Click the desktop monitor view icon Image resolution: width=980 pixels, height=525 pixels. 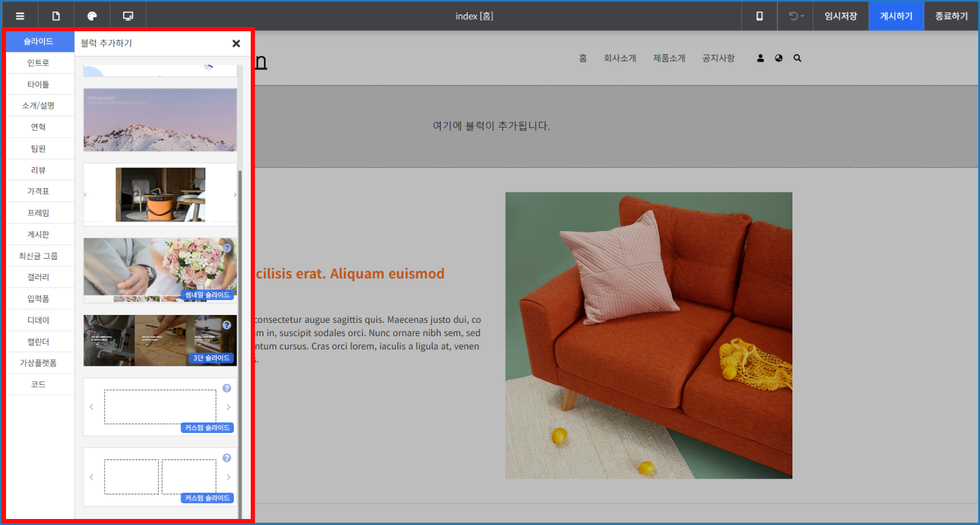point(128,16)
